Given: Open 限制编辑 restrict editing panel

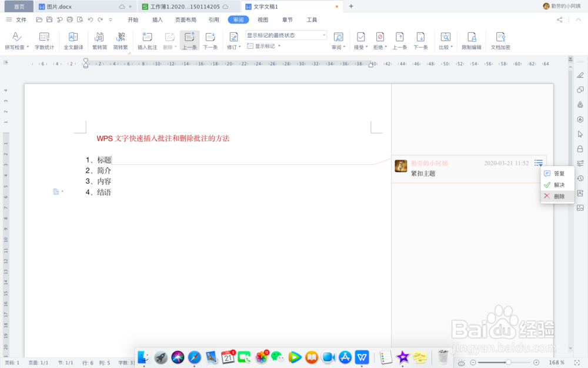Looking at the screenshot, I should (471, 40).
